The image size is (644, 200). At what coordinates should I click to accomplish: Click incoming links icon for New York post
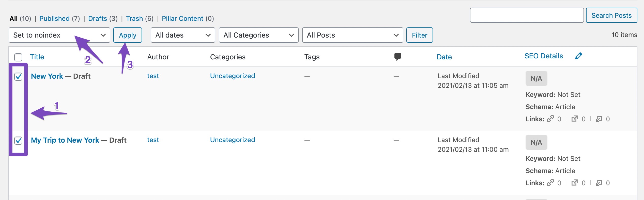(x=599, y=119)
